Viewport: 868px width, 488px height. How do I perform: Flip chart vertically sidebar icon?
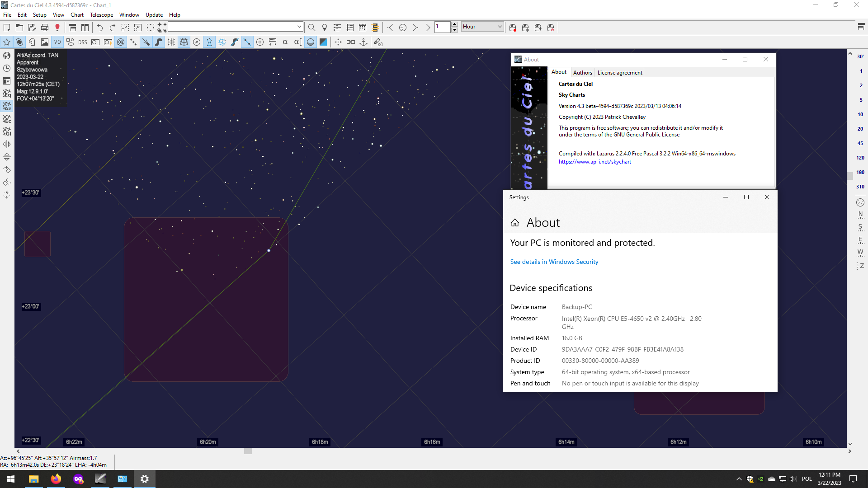[7, 157]
